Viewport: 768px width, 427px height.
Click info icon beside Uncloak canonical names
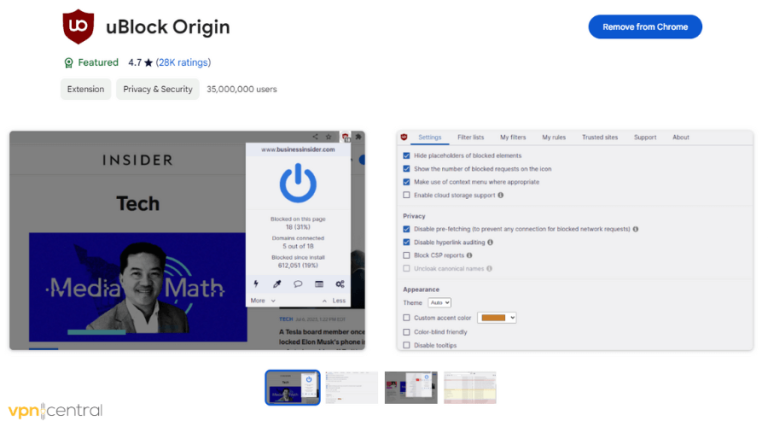tap(489, 268)
